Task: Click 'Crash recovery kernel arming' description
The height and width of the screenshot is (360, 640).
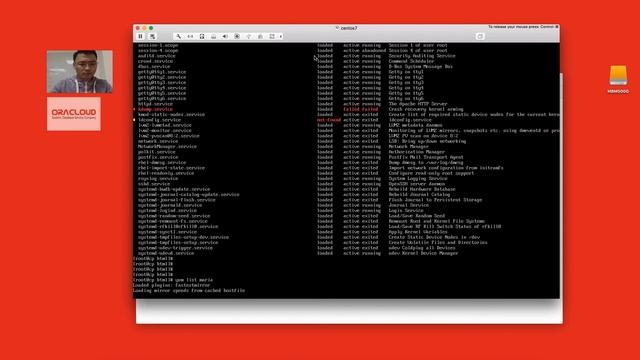Action: tap(426, 109)
